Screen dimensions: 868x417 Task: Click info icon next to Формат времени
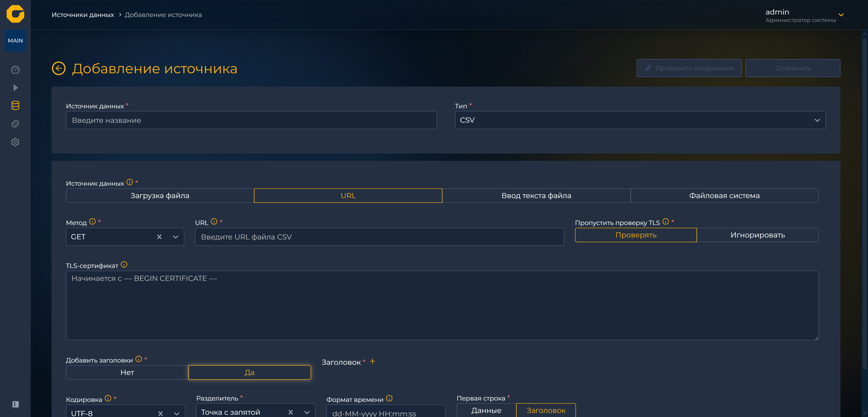click(389, 398)
